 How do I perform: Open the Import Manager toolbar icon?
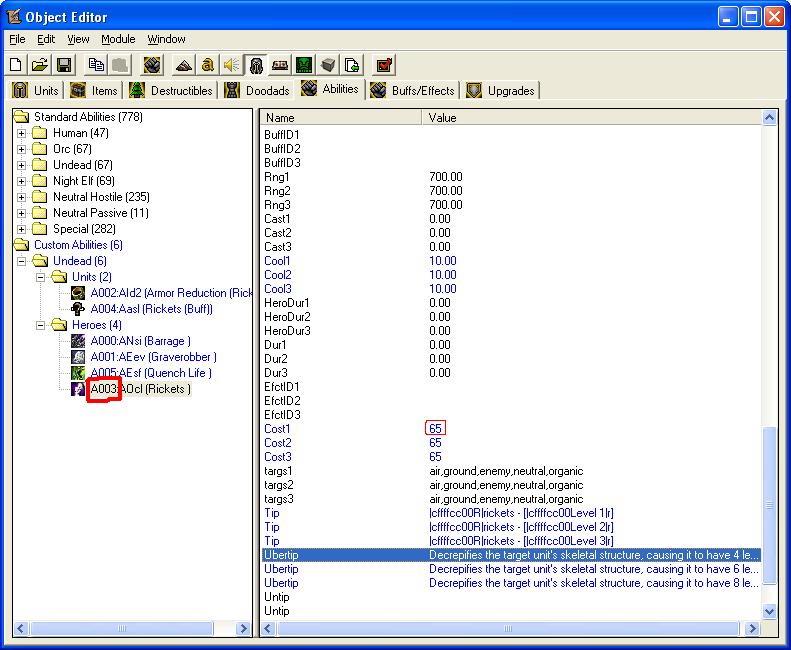[352, 65]
